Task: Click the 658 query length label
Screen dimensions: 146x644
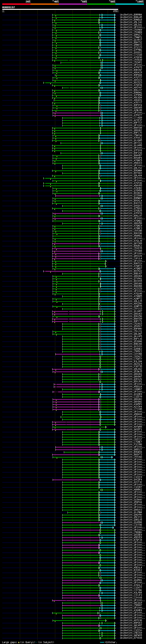Action: click(x=115, y=11)
